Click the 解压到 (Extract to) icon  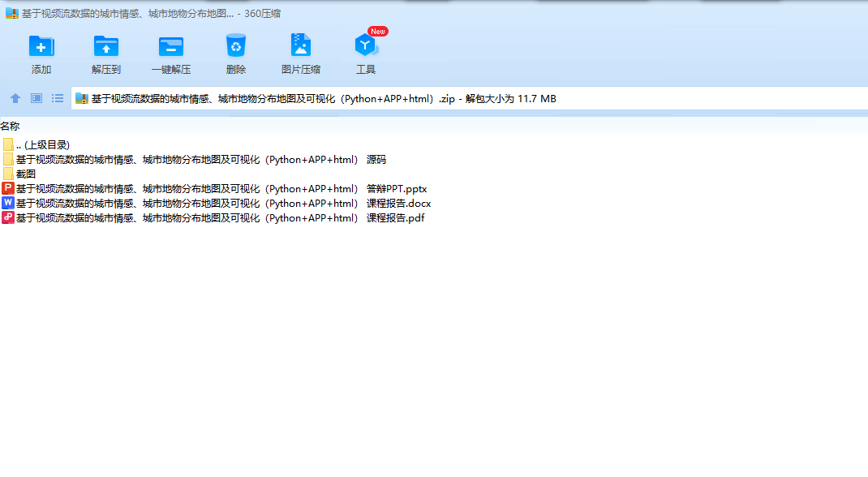tap(105, 46)
